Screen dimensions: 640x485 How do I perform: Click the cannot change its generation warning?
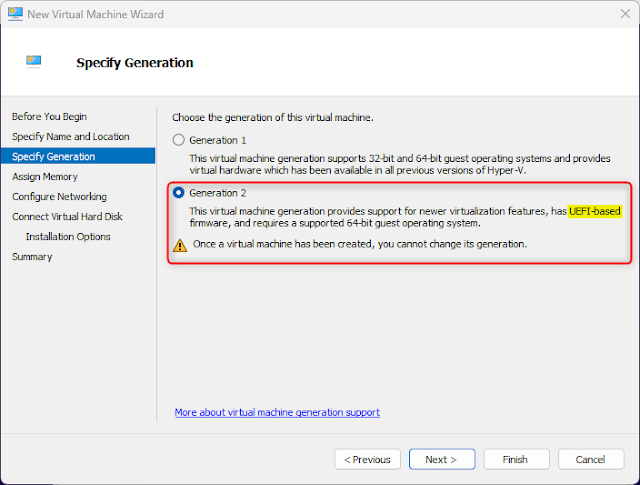pos(360,244)
